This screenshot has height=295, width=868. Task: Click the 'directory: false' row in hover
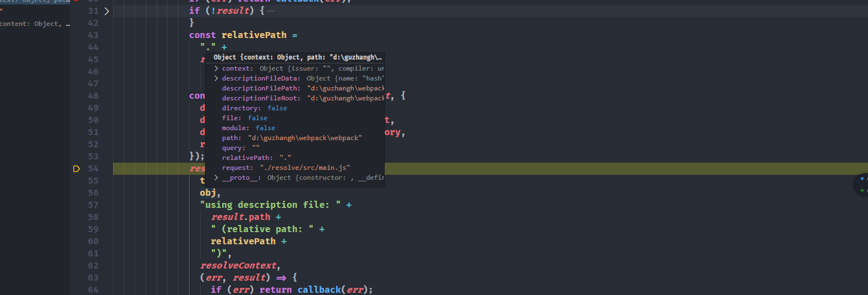255,108
